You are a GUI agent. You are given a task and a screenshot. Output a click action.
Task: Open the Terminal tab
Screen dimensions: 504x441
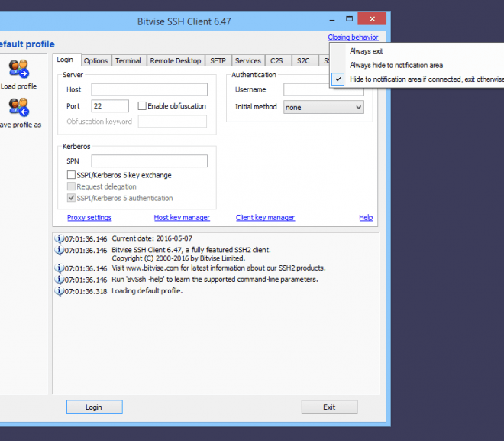[128, 61]
